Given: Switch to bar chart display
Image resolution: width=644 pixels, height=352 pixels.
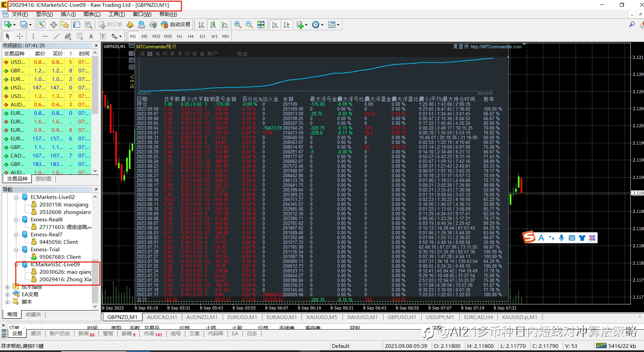Looking at the screenshot, I should 201,24.
